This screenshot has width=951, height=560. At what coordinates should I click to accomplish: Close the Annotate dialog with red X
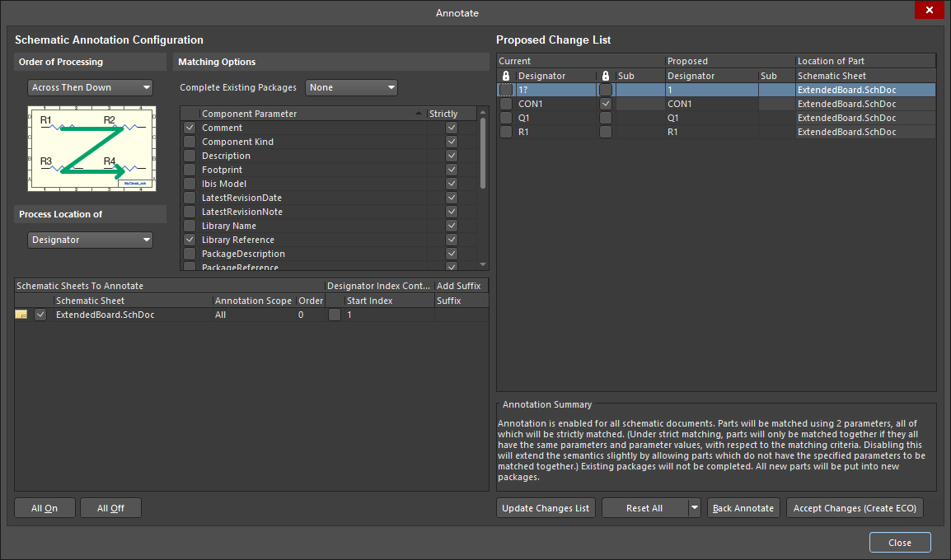(930, 10)
